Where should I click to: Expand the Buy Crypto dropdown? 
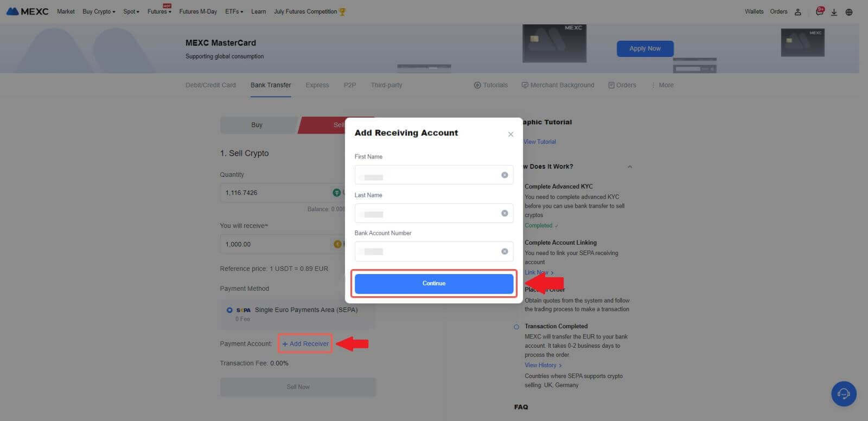[99, 11]
